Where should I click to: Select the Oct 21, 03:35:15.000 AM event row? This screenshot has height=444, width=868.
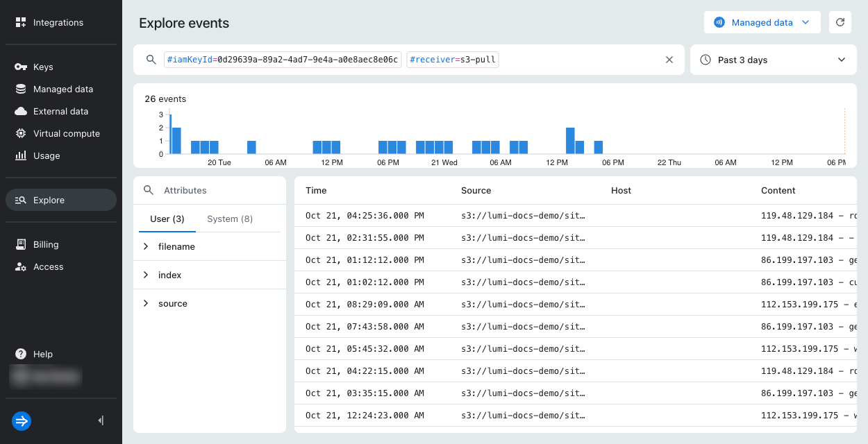tap(576, 393)
